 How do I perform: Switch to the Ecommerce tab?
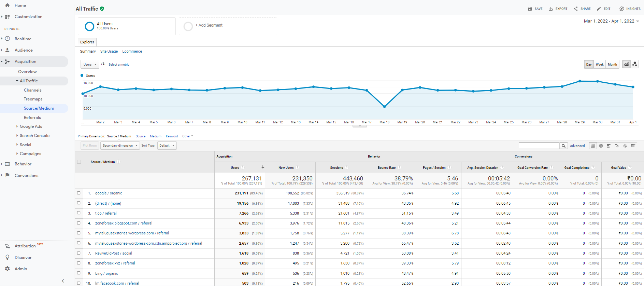(x=132, y=52)
